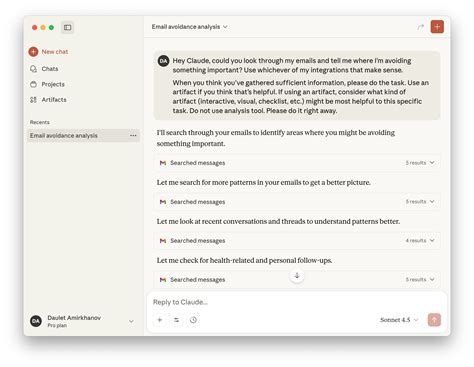Screen dimensions: 474x367
Task: Open the Sonnet 4.5 model selector
Action: click(399, 320)
